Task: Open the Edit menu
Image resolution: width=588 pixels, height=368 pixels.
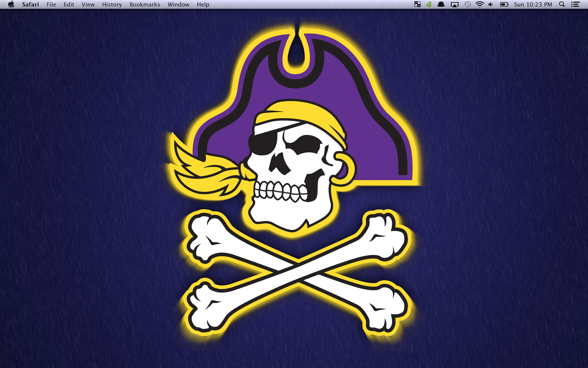Action: pyautogui.click(x=69, y=4)
